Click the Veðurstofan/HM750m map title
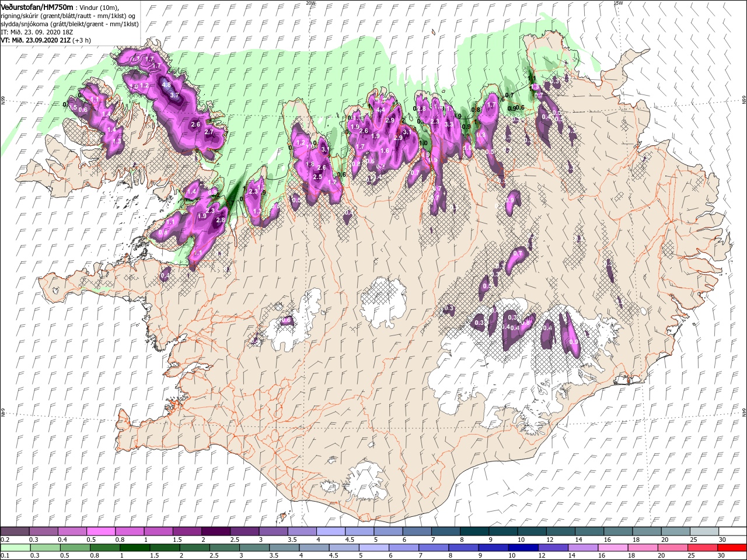 coord(37,6)
